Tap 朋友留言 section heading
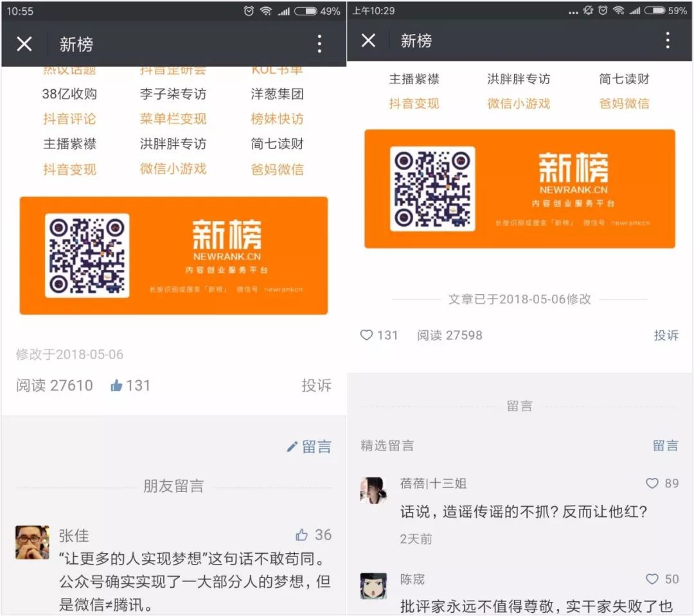This screenshot has height=616, width=694. coord(173,486)
